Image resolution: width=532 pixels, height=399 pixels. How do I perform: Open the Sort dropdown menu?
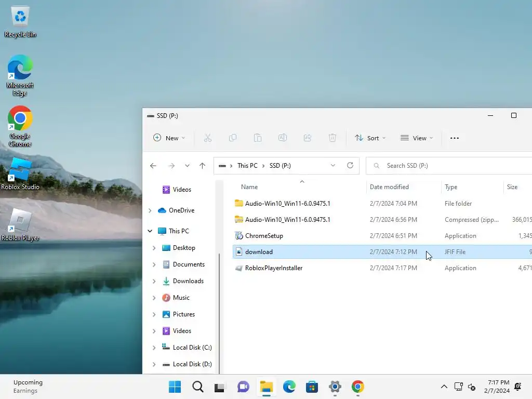pyautogui.click(x=370, y=138)
